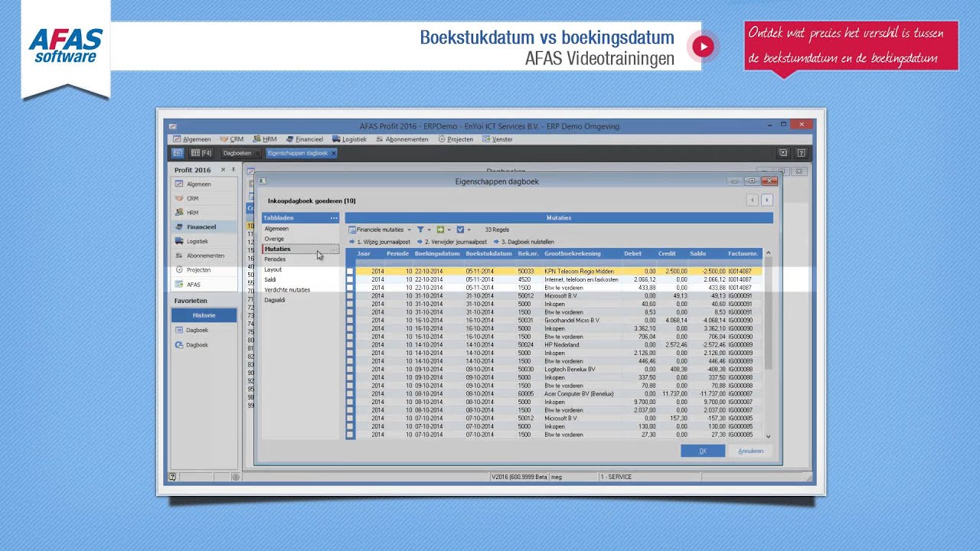Screen dimensions: 980x551
Task: Select Projecten in Profit 2016 sidebar
Action: coord(204,270)
